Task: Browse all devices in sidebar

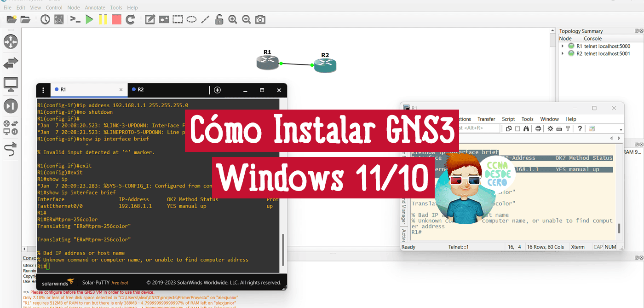Action: (11, 128)
